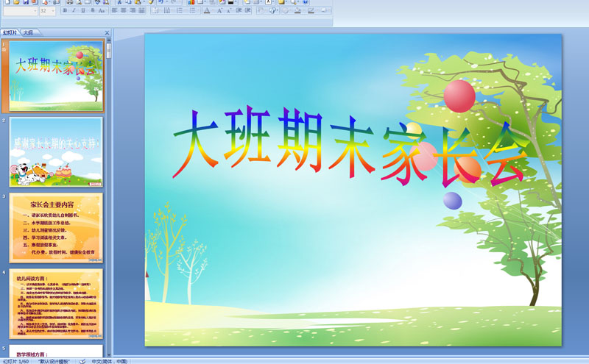Open the shadow style dropdown arrow
The image size is (589, 364).
[x=328, y=10]
